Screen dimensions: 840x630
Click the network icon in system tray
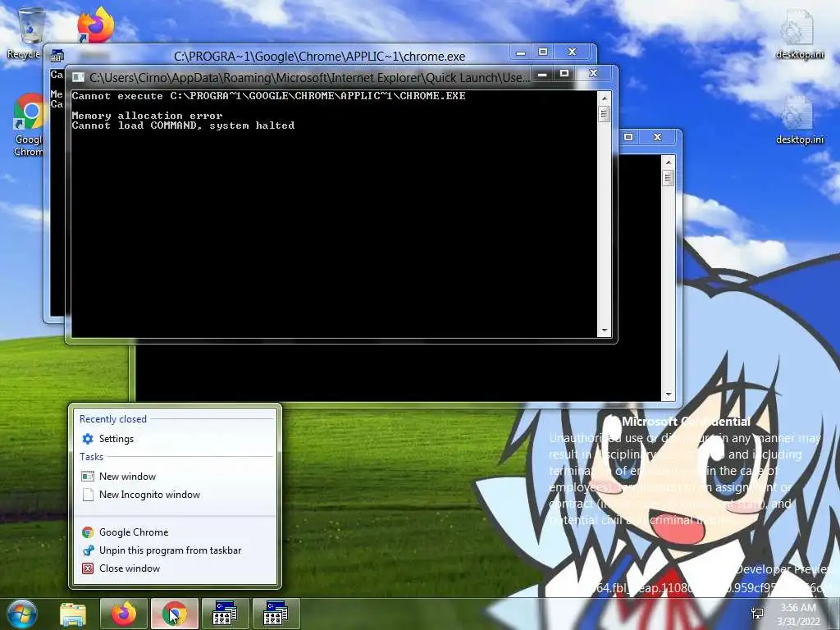(757, 614)
